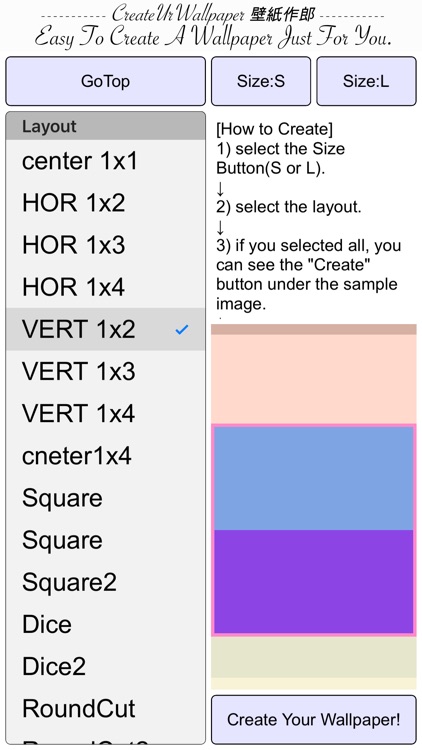This screenshot has height=750, width=422.
Task: Click the CreateUrWallpaper title banner
Action: click(213, 25)
